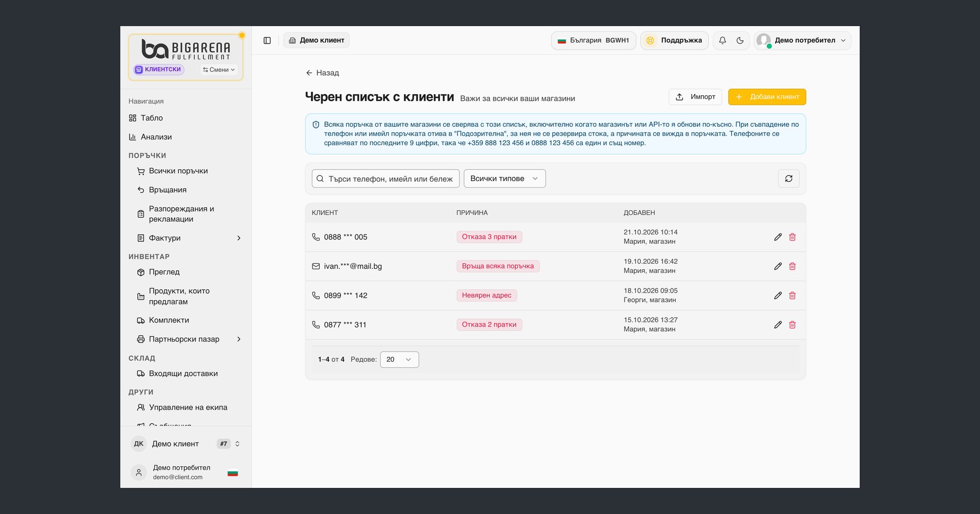Toggle the sidebar panel icon

pos(267,40)
